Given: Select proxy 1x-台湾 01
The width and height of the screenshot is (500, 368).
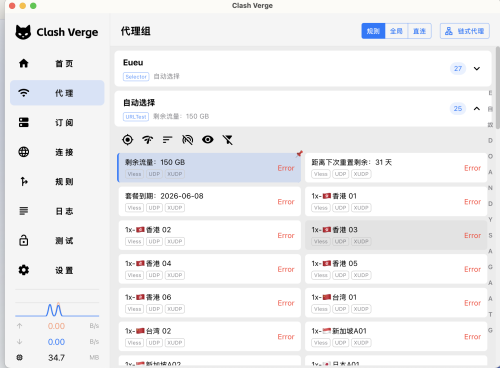Looking at the screenshot, I should (x=396, y=303).
